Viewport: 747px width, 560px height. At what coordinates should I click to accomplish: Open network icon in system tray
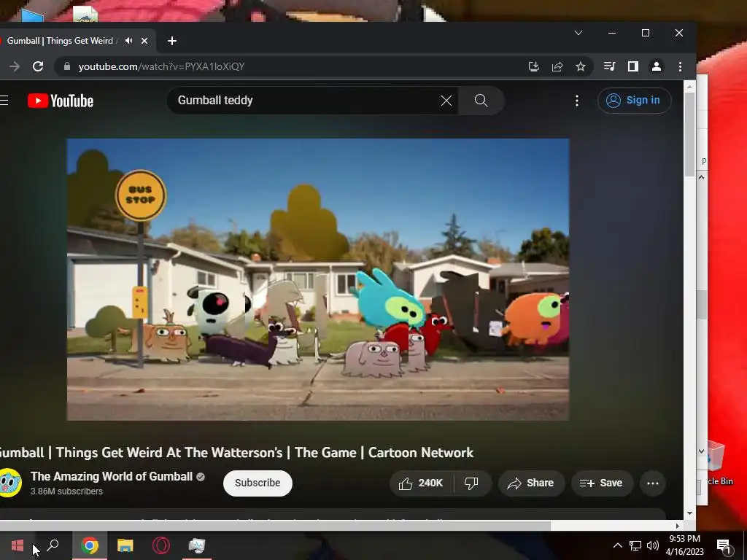635,545
